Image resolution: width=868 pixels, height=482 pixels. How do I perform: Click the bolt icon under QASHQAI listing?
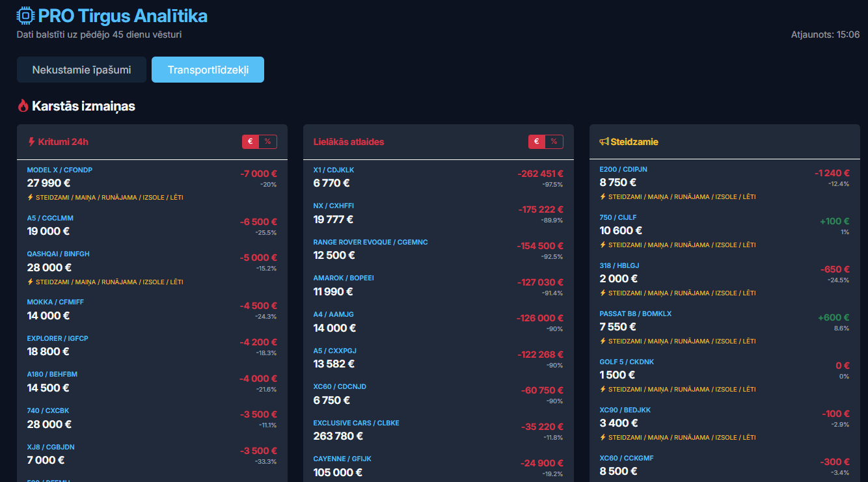coord(30,282)
